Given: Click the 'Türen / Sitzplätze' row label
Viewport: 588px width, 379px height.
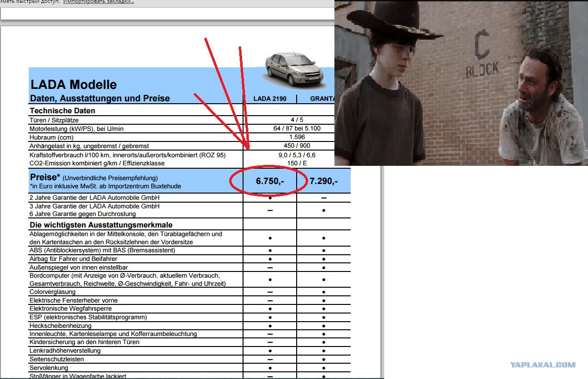Looking at the screenshot, I should (x=54, y=120).
